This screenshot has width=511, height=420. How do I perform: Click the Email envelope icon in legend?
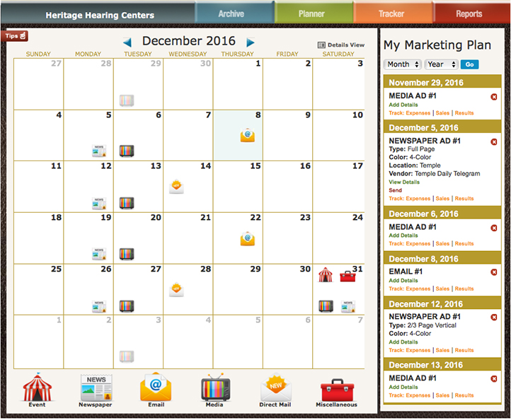click(155, 387)
